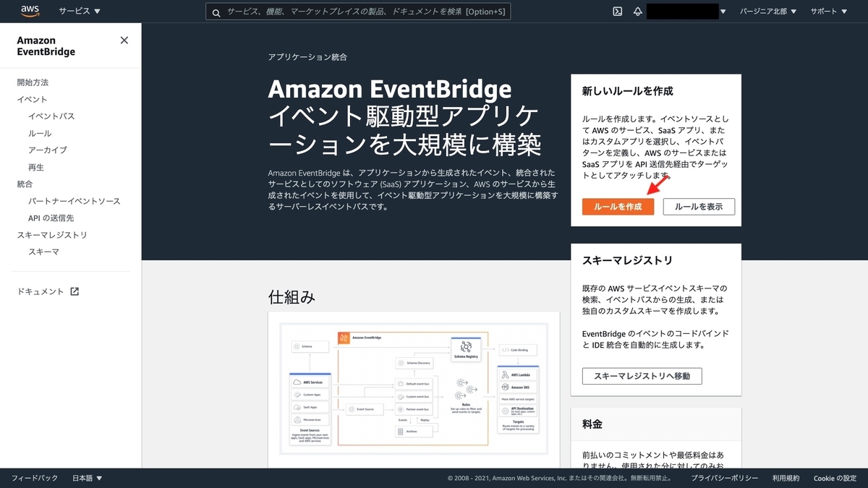Image resolution: width=868 pixels, height=488 pixels.
Task: Click the ルールを表示 button
Action: pos(699,207)
